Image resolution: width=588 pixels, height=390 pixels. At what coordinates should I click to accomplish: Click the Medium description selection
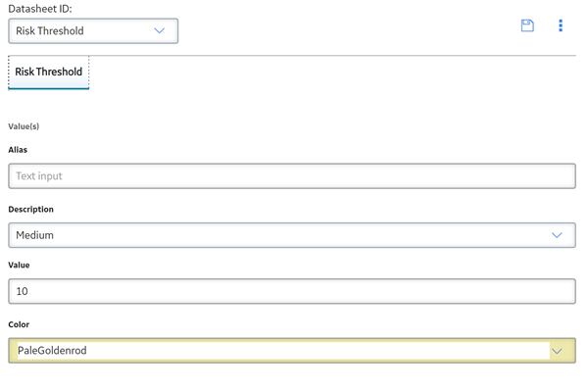click(292, 235)
